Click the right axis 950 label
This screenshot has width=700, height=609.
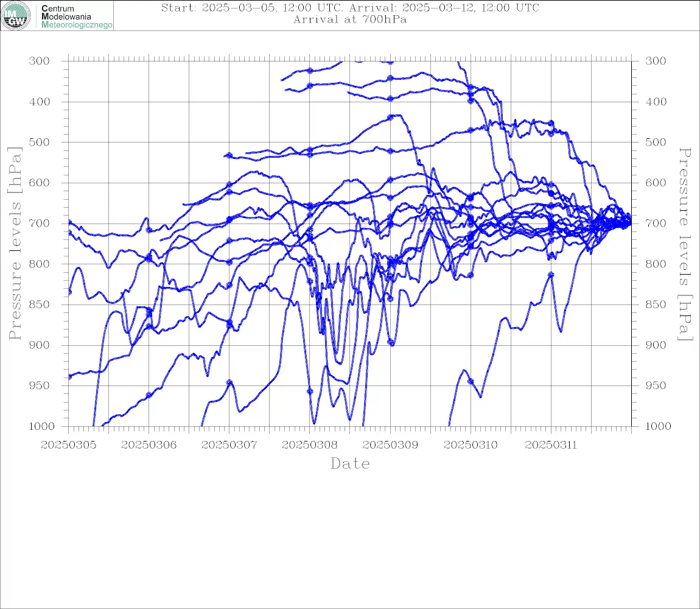[656, 385]
